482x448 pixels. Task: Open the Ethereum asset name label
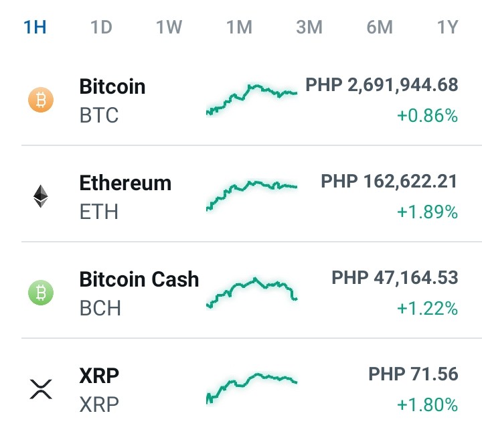125,183
